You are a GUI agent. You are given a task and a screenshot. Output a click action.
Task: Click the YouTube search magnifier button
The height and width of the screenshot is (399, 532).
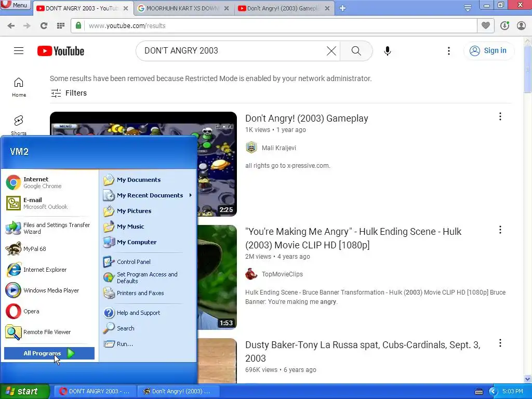356,51
